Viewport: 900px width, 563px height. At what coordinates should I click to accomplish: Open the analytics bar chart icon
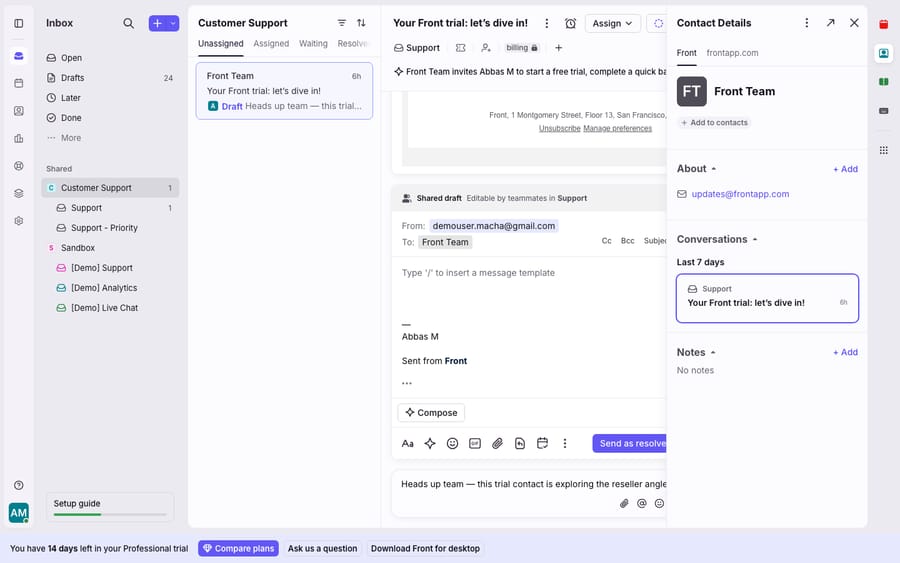coord(19,138)
